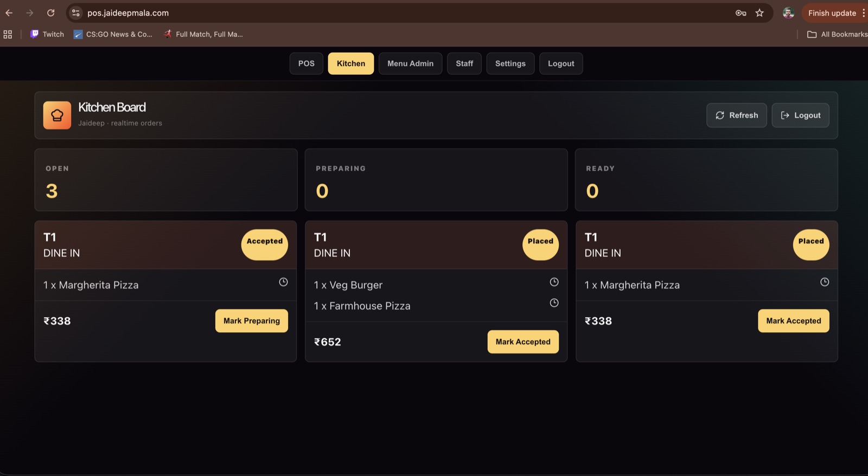
Task: Click the browser forward arrow
Action: [30, 13]
